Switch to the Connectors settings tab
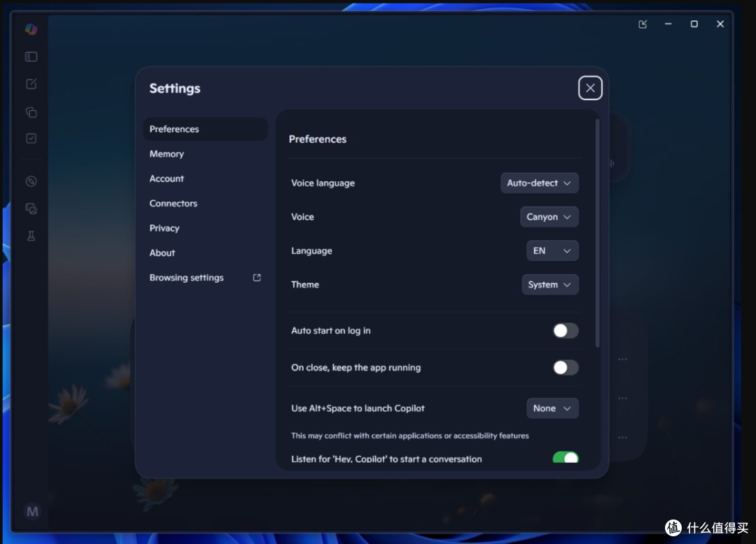The image size is (756, 544). 205,204
